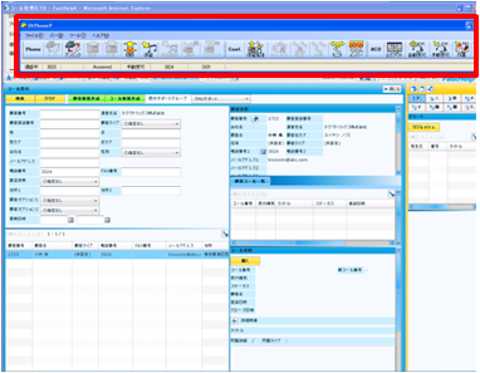Click the 顧客番号 input field in the search form
The image size is (480, 373).
[x=70, y=114]
